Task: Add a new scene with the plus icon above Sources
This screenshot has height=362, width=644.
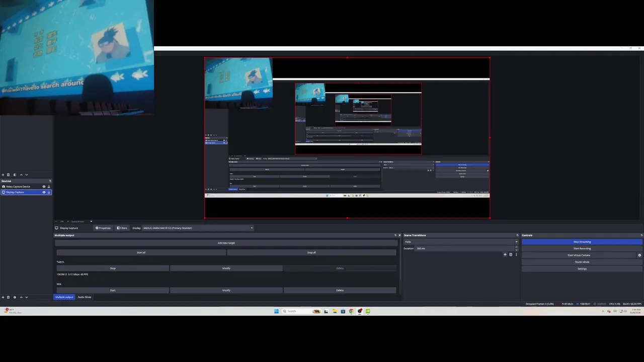Action: (x=3, y=174)
